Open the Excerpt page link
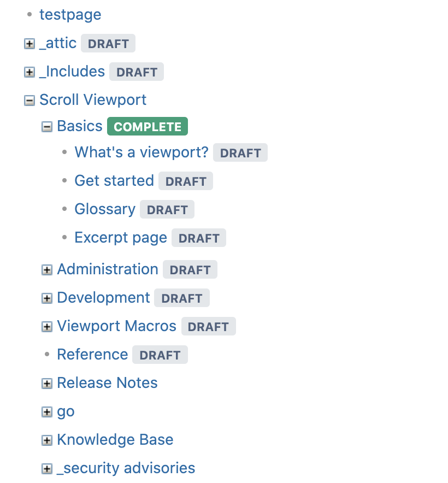The width and height of the screenshot is (448, 483). tap(121, 238)
